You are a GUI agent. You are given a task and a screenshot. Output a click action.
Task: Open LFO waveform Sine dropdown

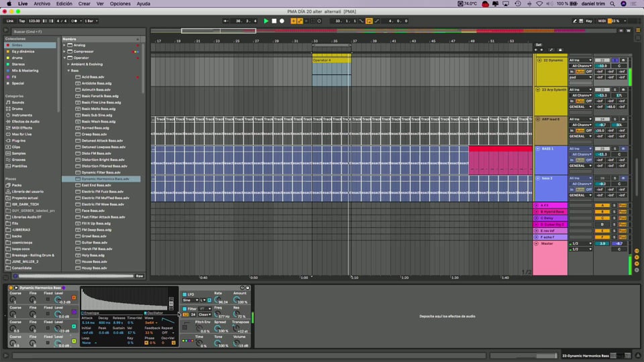(191, 300)
